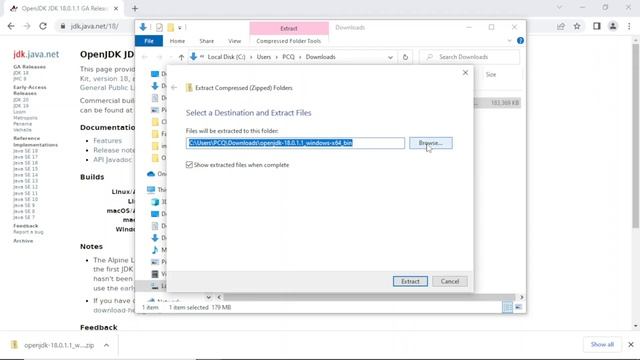Close the Chrome downloads bar

631,344
